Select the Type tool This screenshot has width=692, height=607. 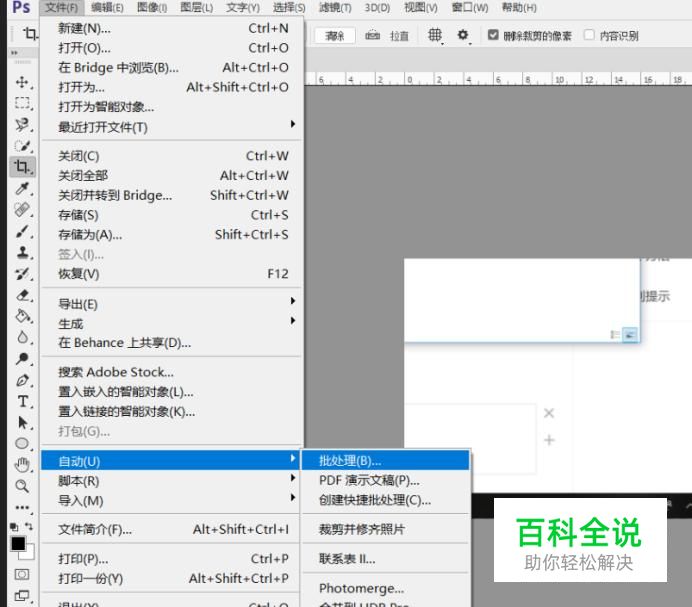(x=22, y=401)
